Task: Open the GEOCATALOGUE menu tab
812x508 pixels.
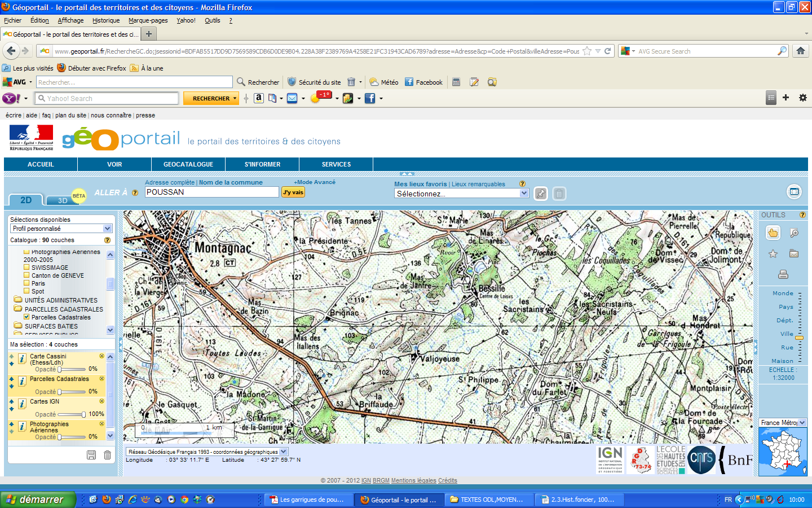Action: pyautogui.click(x=188, y=164)
